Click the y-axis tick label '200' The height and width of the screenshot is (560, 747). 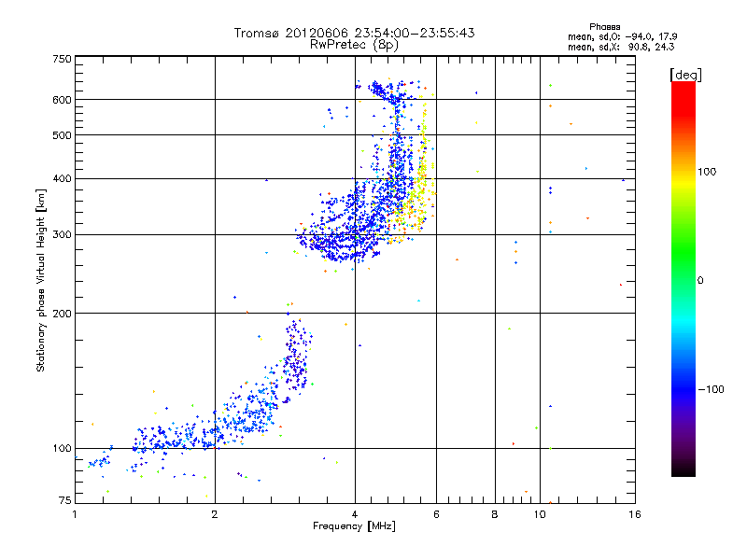coord(62,314)
